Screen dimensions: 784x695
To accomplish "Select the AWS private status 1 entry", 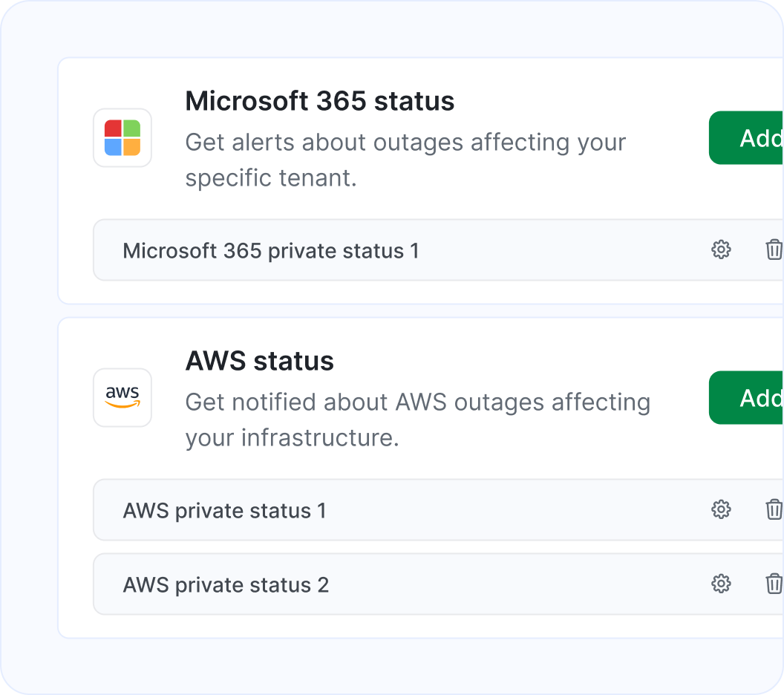I will click(x=225, y=510).
